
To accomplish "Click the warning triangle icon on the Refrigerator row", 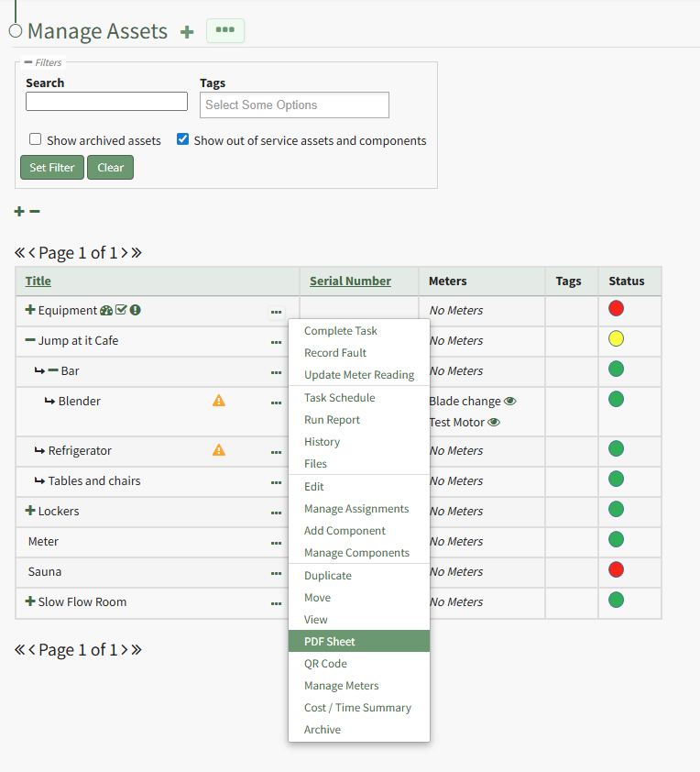I will [219, 450].
